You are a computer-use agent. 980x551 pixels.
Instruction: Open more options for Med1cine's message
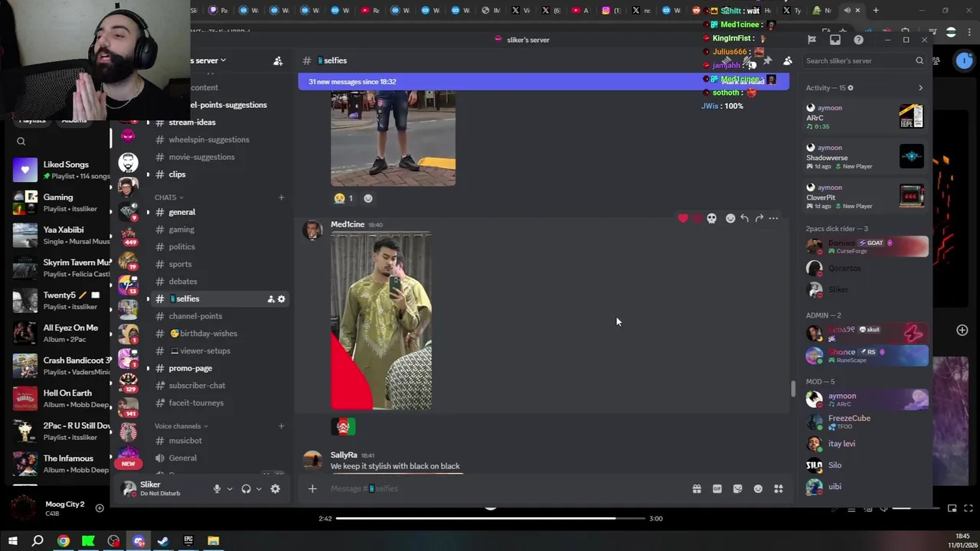click(x=773, y=219)
